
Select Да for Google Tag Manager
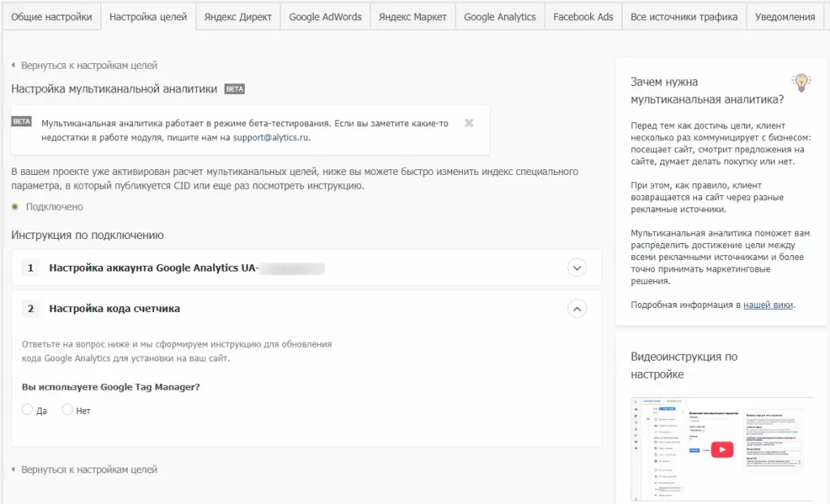28,409
